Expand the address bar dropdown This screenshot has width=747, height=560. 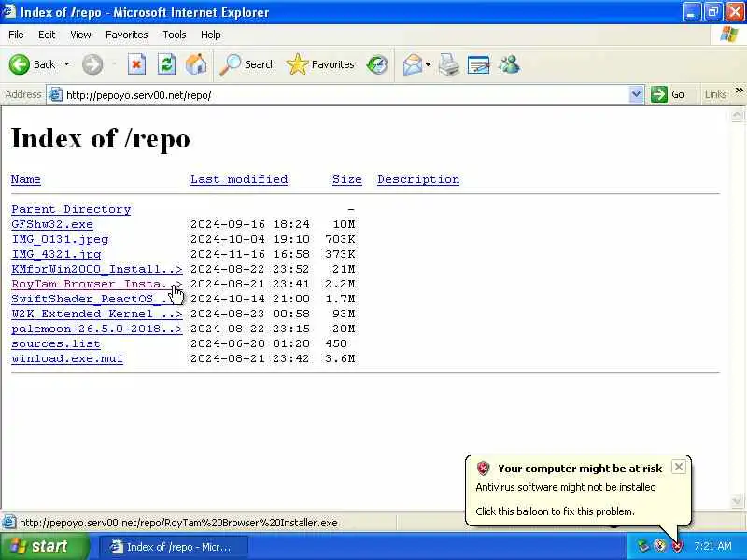click(x=636, y=94)
